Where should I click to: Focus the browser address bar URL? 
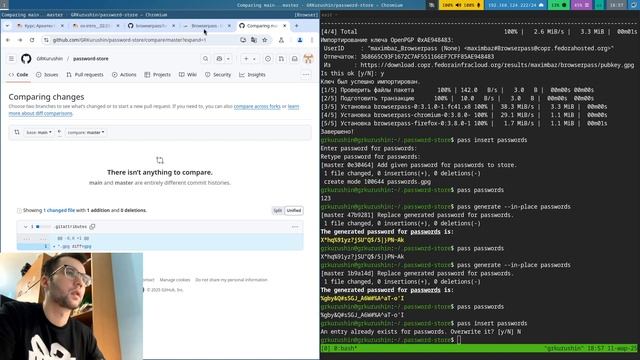129,40
